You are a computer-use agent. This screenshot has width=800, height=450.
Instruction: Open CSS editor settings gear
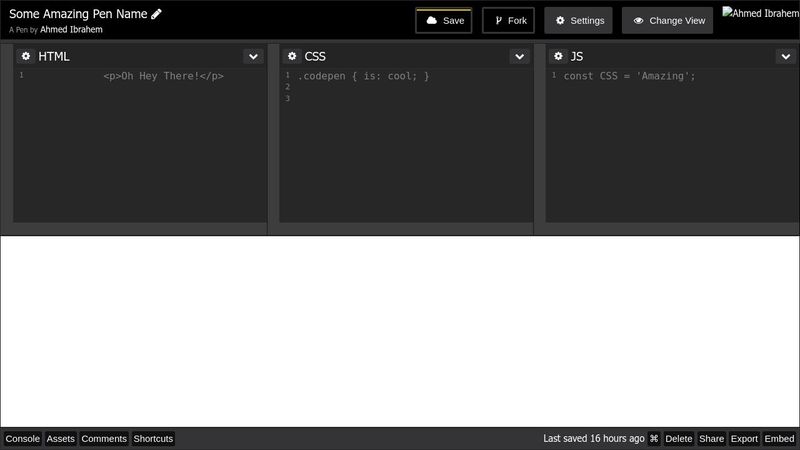(x=292, y=56)
